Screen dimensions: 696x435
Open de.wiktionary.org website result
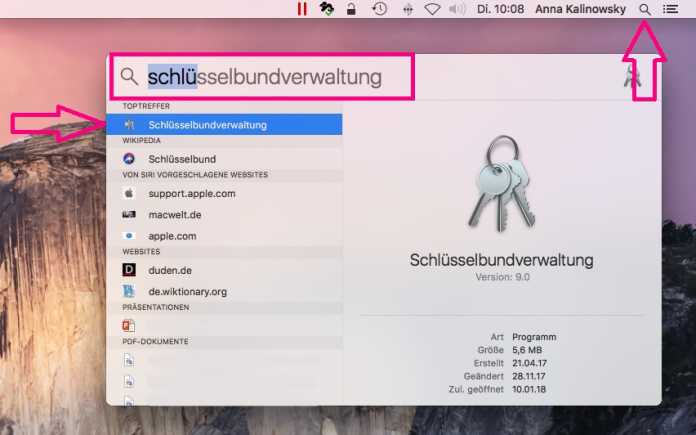pos(224,292)
